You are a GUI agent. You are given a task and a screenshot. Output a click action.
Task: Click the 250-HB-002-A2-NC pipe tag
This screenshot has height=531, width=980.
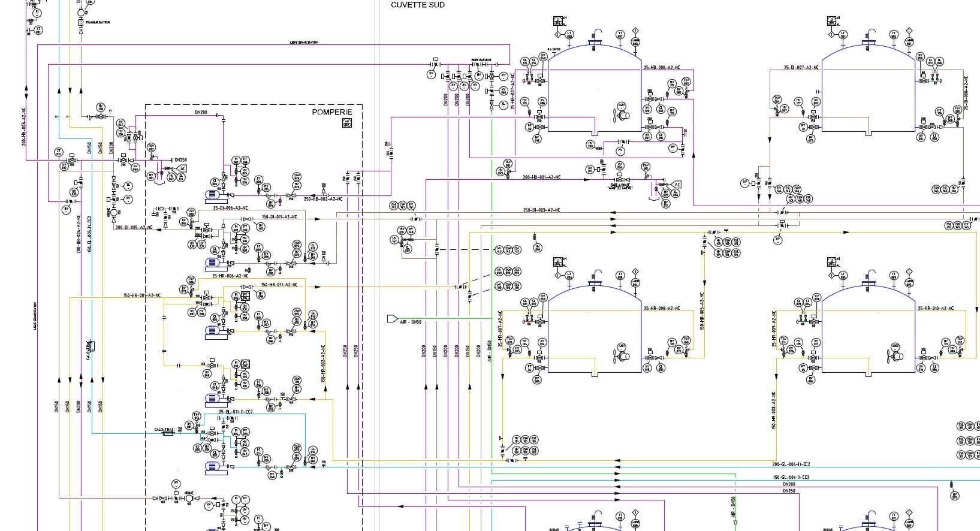coord(323,199)
